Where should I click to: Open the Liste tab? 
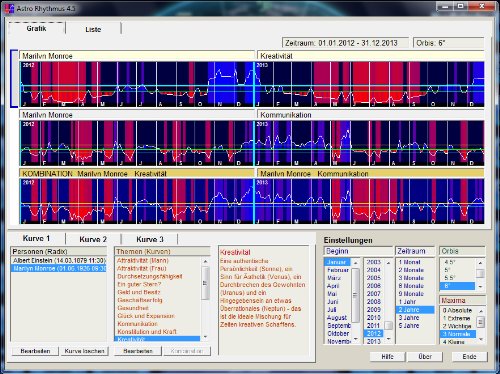pyautogui.click(x=93, y=29)
